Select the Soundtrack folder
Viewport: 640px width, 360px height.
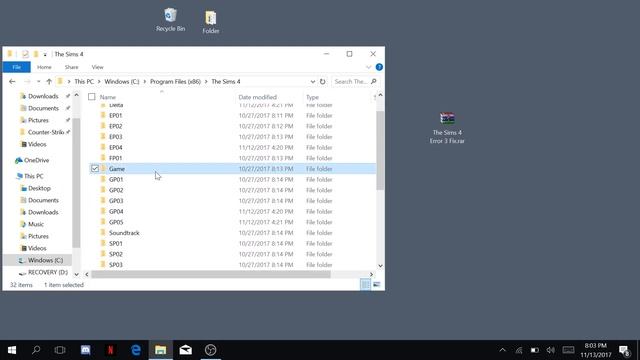click(124, 233)
